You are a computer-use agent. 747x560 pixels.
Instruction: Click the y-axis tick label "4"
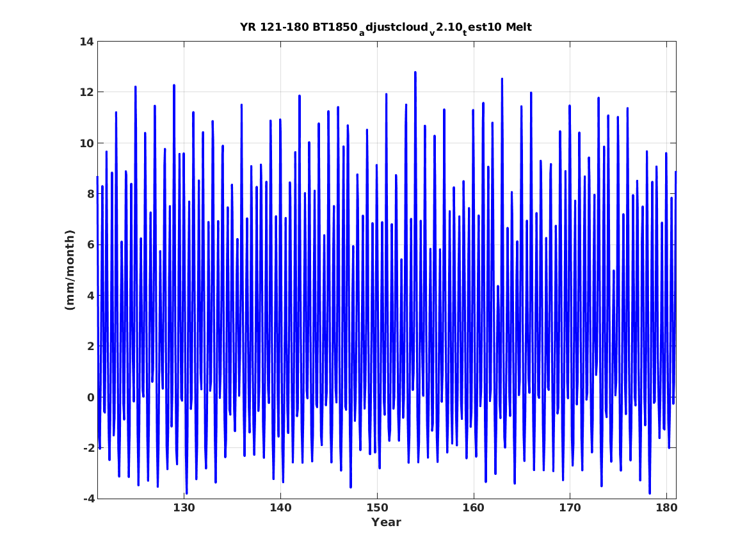(90, 296)
